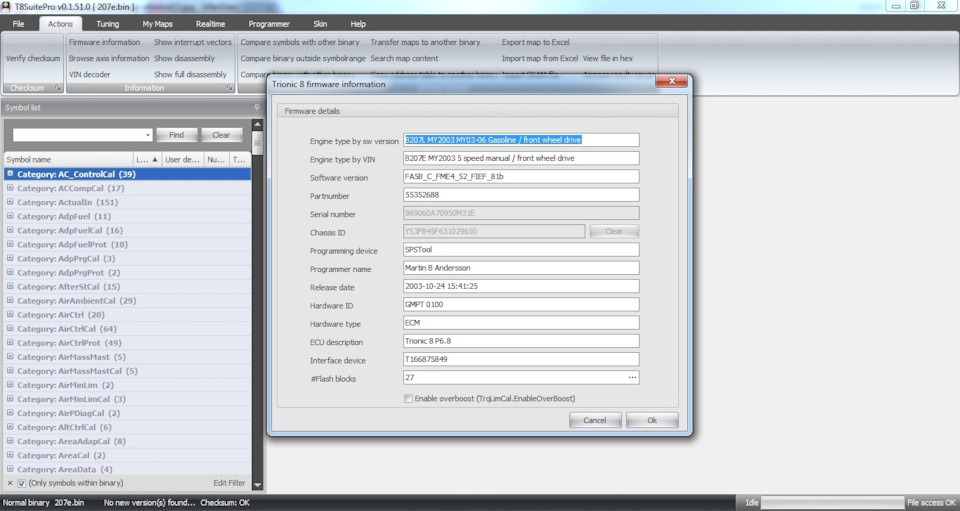Click Export map to Excel
This screenshot has height=511, width=960.
[x=536, y=42]
